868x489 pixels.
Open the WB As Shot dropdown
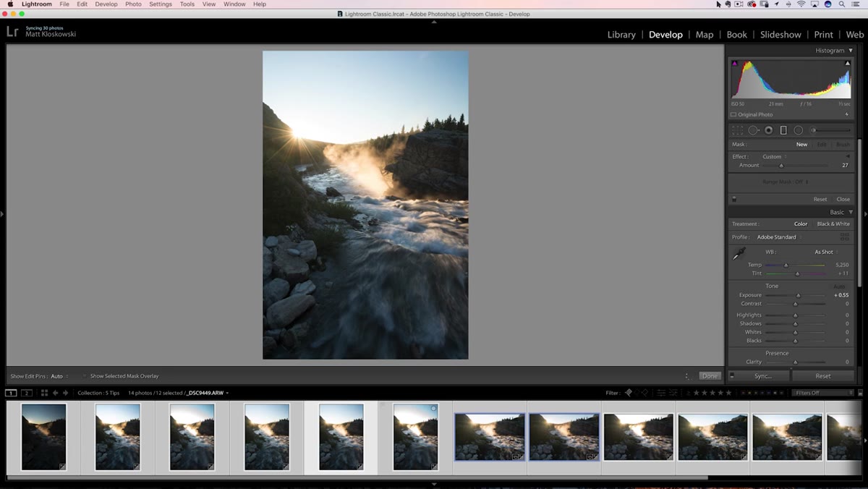coord(826,252)
